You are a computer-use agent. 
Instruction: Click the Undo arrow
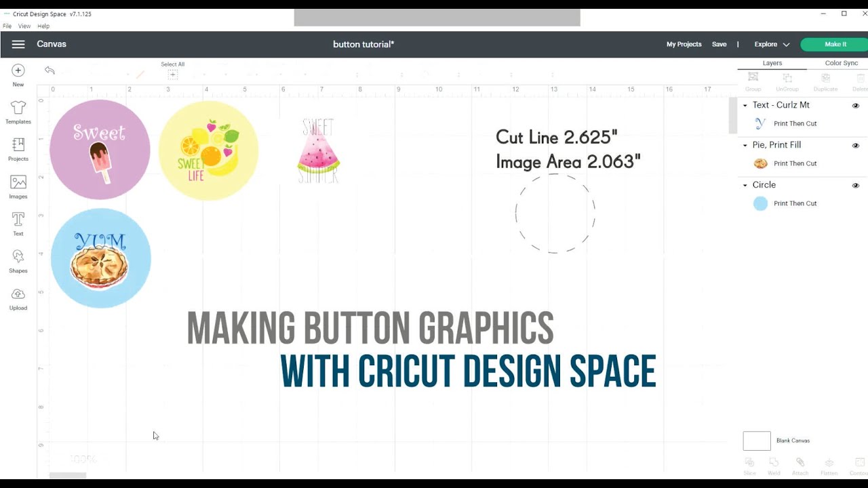point(50,70)
